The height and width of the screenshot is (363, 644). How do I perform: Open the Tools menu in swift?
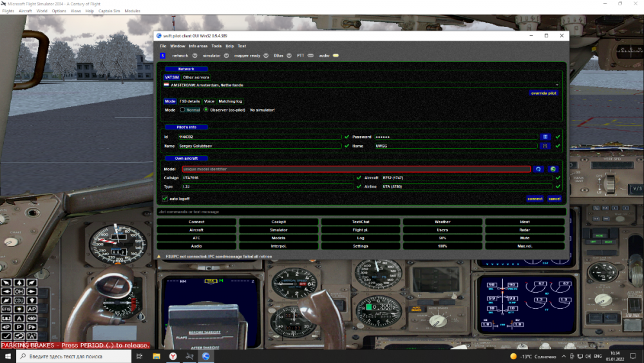pos(216,46)
